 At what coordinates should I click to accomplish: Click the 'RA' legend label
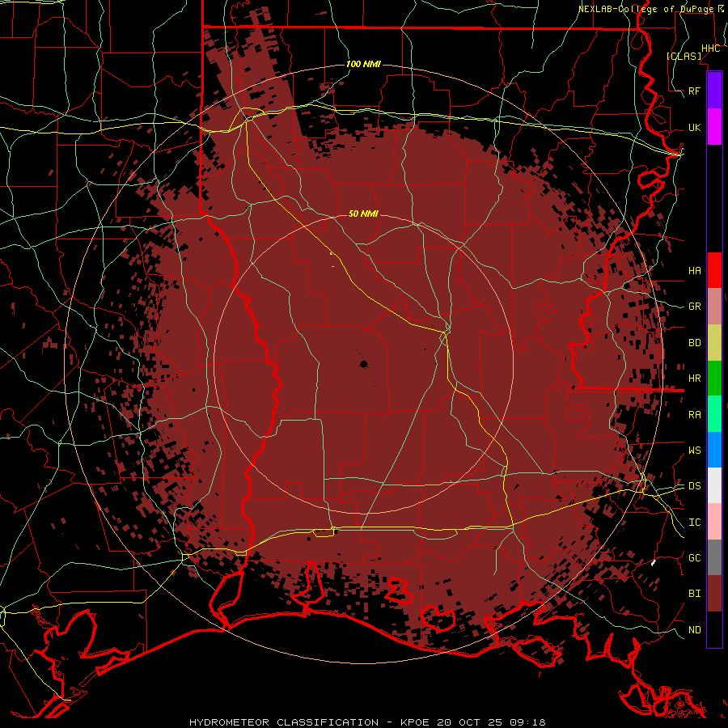694,414
